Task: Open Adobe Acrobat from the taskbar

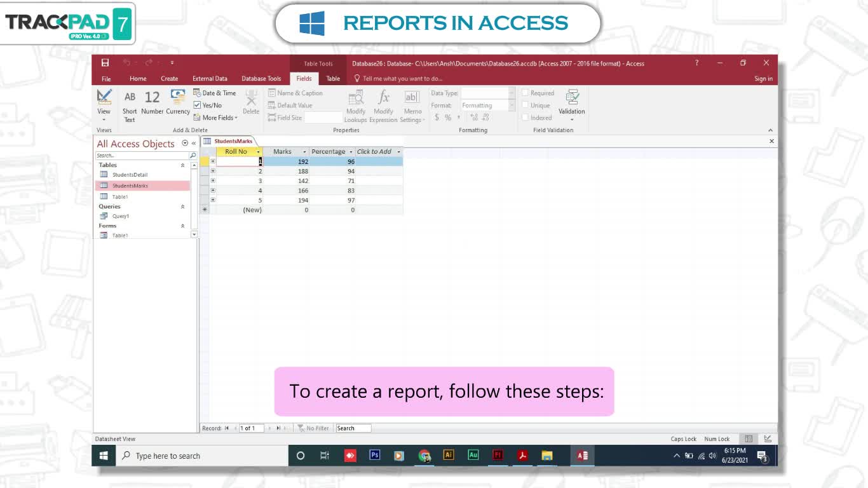Action: coord(522,456)
